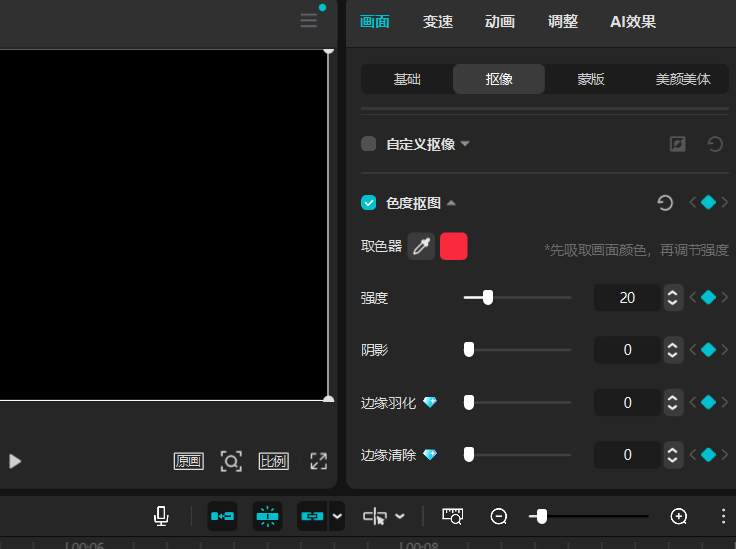Viewport: 736px width, 549px height.
Task: Select the split cursor tool icon
Action: 375,517
